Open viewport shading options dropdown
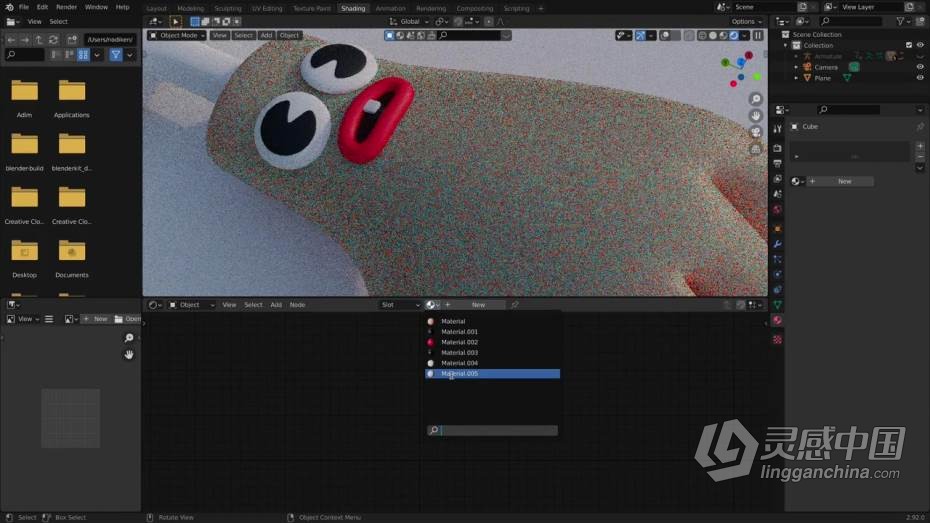Image resolution: width=930 pixels, height=523 pixels. tap(744, 36)
